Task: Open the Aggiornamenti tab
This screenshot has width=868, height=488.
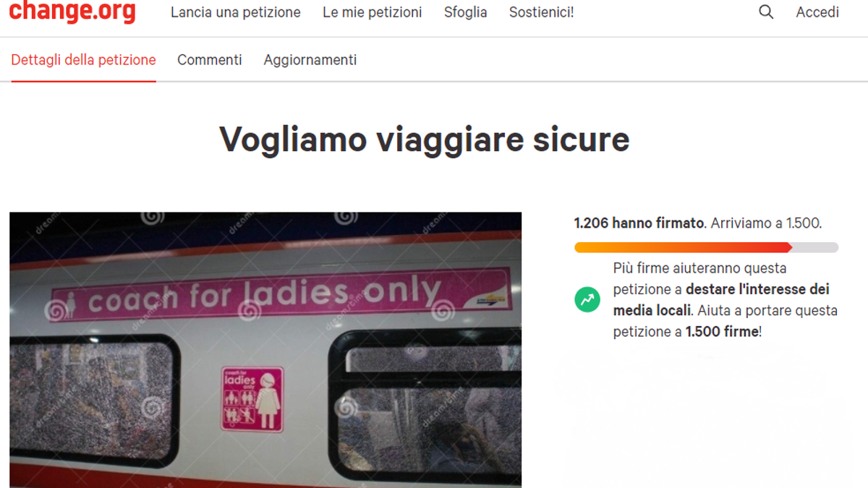Action: click(x=310, y=60)
